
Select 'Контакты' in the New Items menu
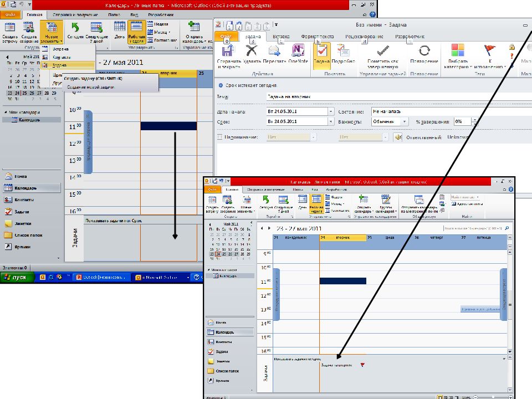point(68,57)
